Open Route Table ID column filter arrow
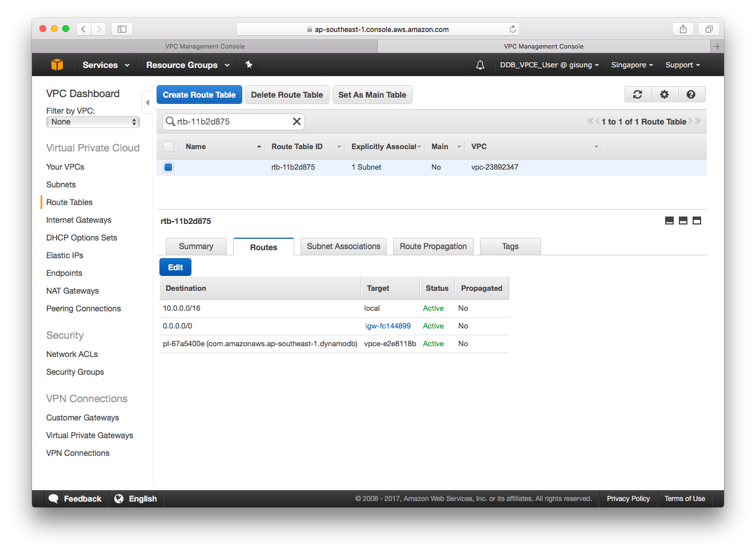 point(339,147)
